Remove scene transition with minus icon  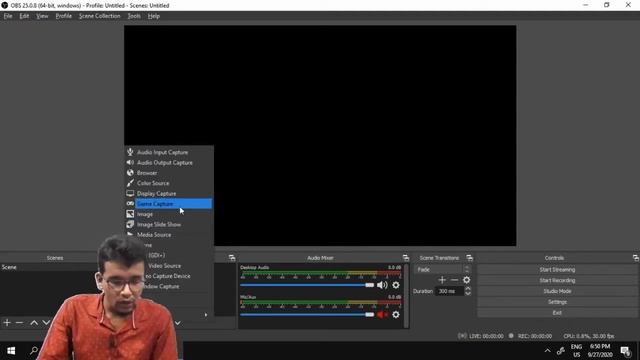click(x=454, y=280)
